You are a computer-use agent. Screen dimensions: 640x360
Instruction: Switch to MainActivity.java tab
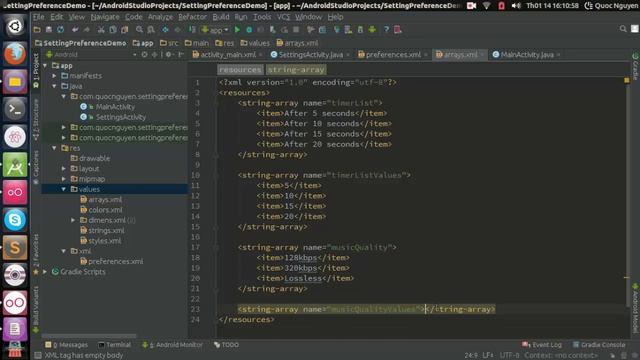pos(526,55)
